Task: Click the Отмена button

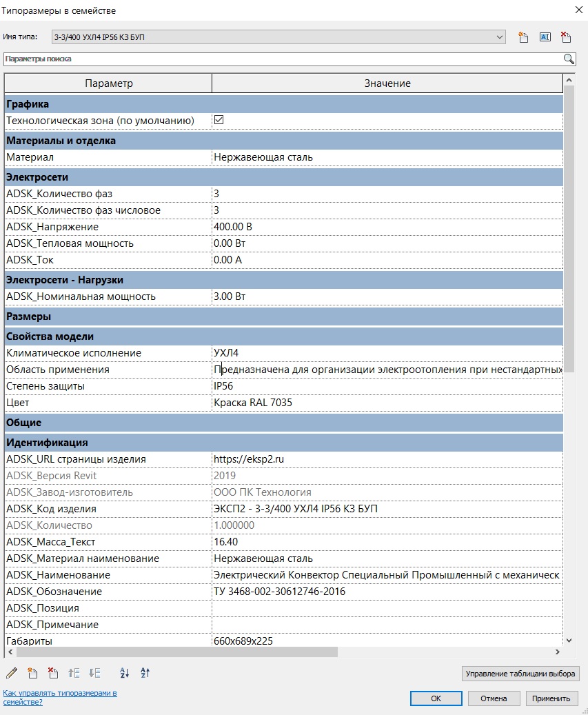Action: tap(494, 698)
